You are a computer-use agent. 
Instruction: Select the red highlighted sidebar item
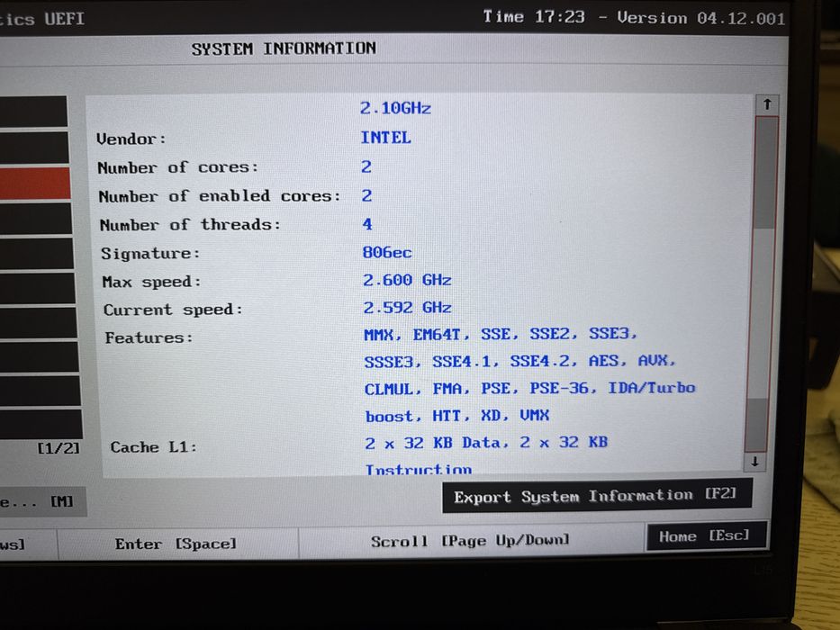(35, 184)
